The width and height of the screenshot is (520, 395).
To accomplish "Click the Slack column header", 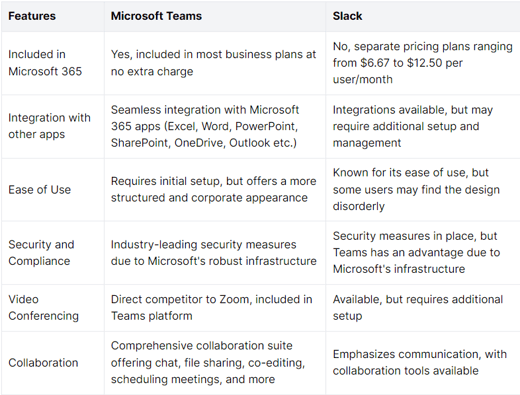I will point(347,16).
